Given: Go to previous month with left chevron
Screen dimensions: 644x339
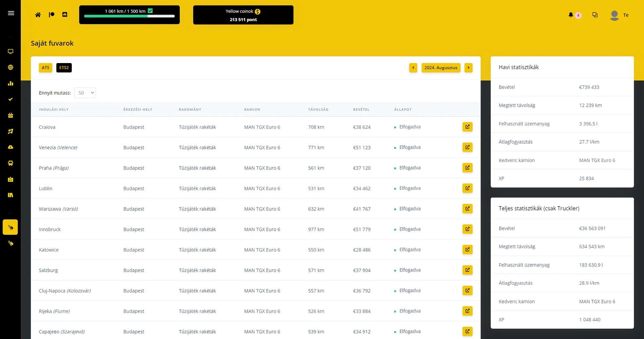Looking at the screenshot, I should 413,68.
